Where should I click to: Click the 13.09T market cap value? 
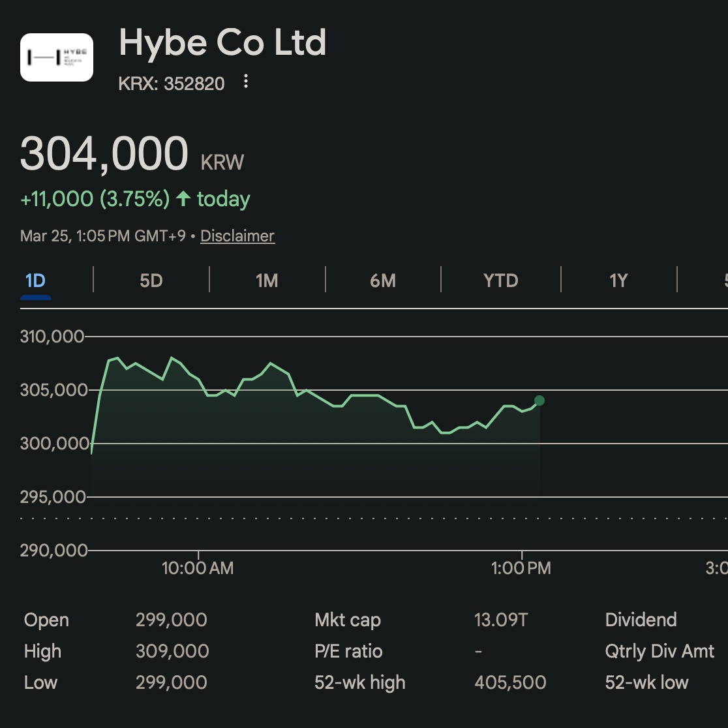[501, 620]
